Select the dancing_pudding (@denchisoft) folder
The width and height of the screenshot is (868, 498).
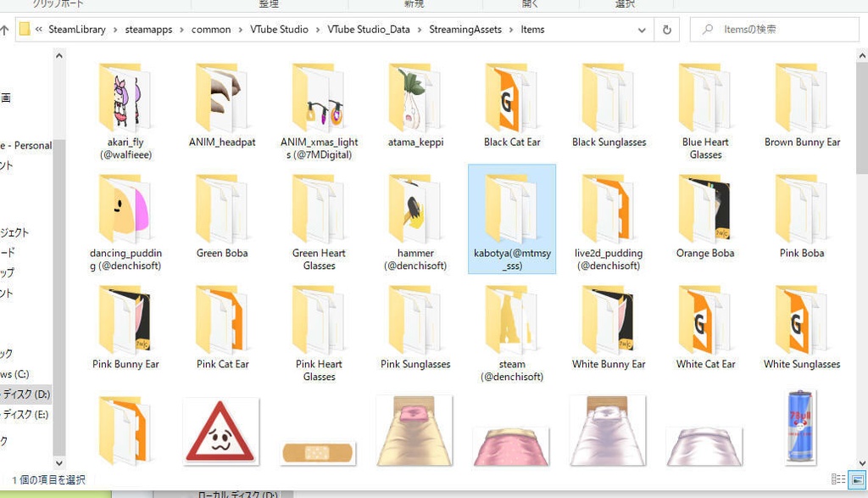[125, 222]
